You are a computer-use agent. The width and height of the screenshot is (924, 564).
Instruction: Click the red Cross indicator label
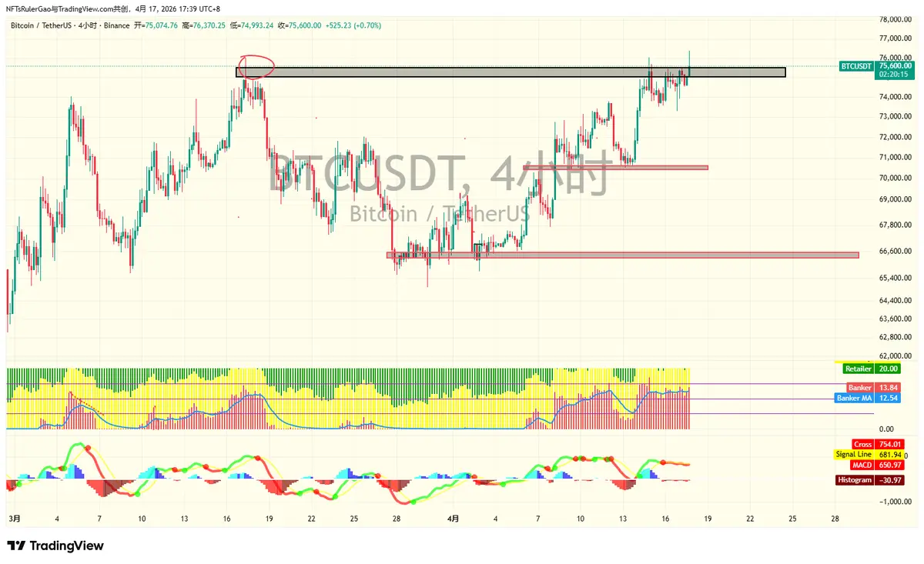pos(862,445)
